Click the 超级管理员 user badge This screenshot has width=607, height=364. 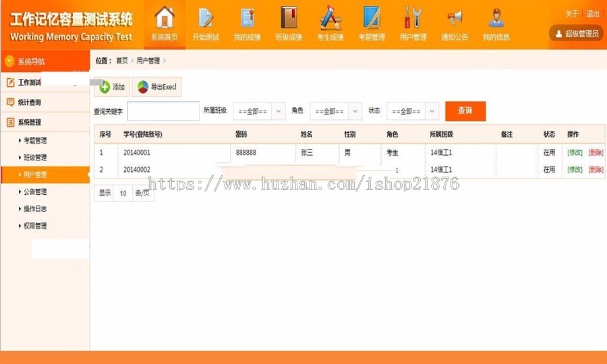click(x=576, y=34)
